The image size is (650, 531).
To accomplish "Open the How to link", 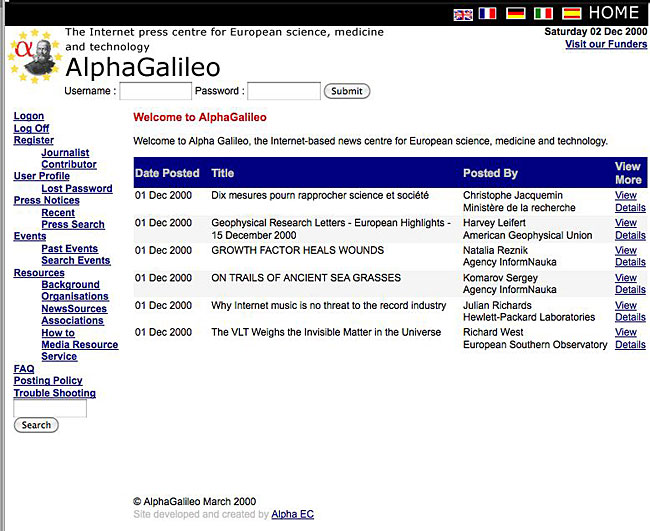I will tap(58, 333).
